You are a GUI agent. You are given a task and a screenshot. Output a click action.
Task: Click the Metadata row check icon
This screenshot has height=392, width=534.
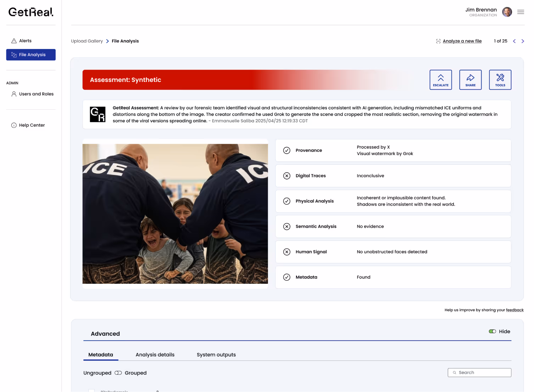tap(287, 277)
